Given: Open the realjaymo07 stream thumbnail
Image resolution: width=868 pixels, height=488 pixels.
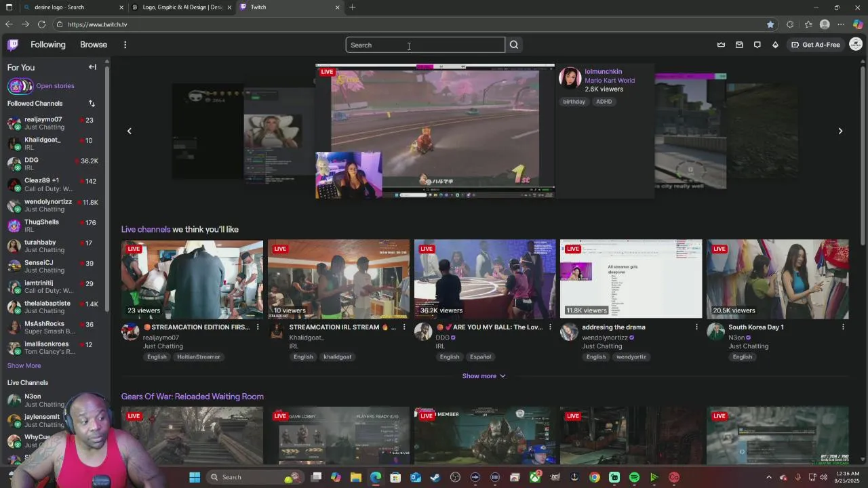Looking at the screenshot, I should coord(192,279).
